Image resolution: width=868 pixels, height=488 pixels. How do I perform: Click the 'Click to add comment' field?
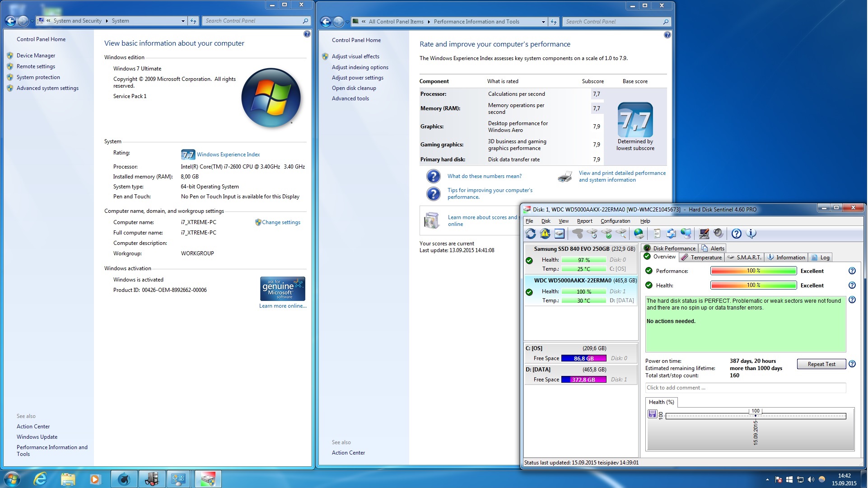745,388
